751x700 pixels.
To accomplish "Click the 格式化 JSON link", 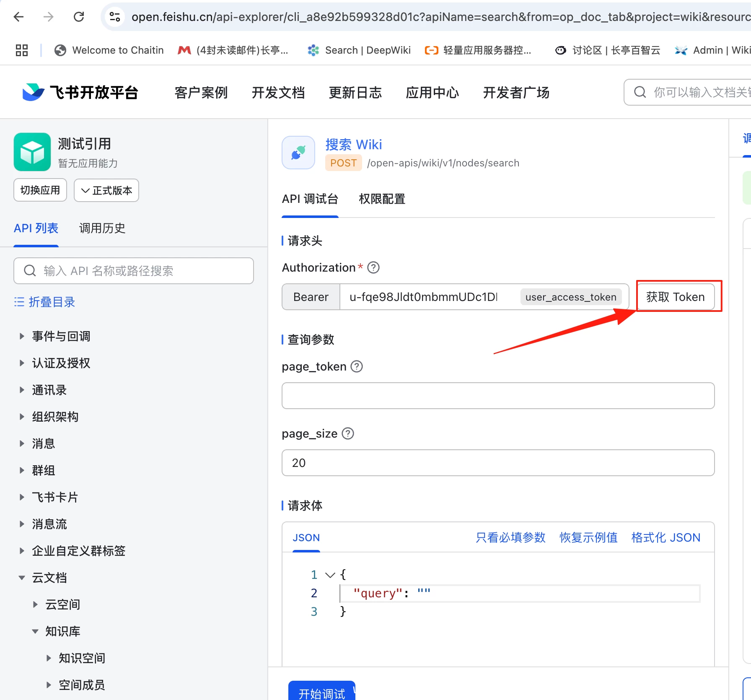I will click(666, 537).
